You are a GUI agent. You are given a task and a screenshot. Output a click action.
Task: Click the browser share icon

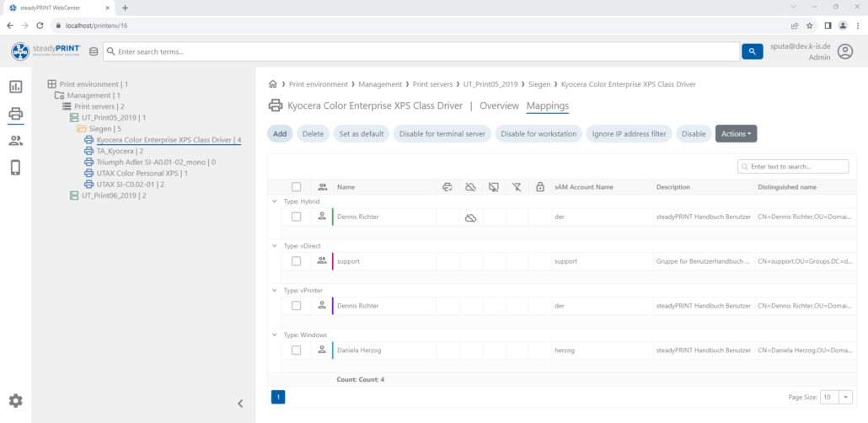pos(795,25)
